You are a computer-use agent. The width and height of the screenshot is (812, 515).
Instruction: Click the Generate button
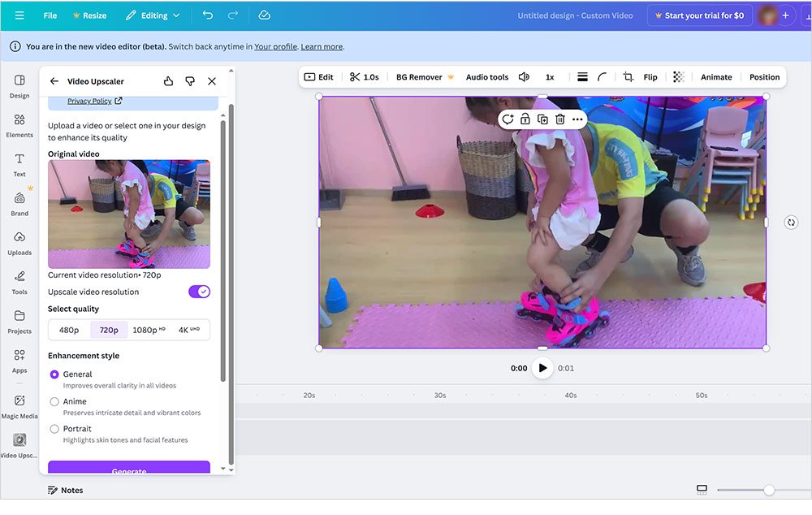(x=129, y=471)
